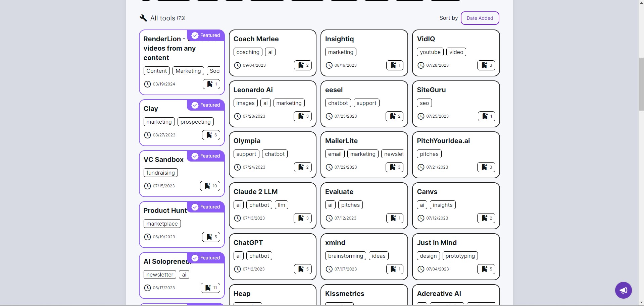644x306 pixels.
Task: Click the brainstorming tag on xmind
Action: point(346,256)
